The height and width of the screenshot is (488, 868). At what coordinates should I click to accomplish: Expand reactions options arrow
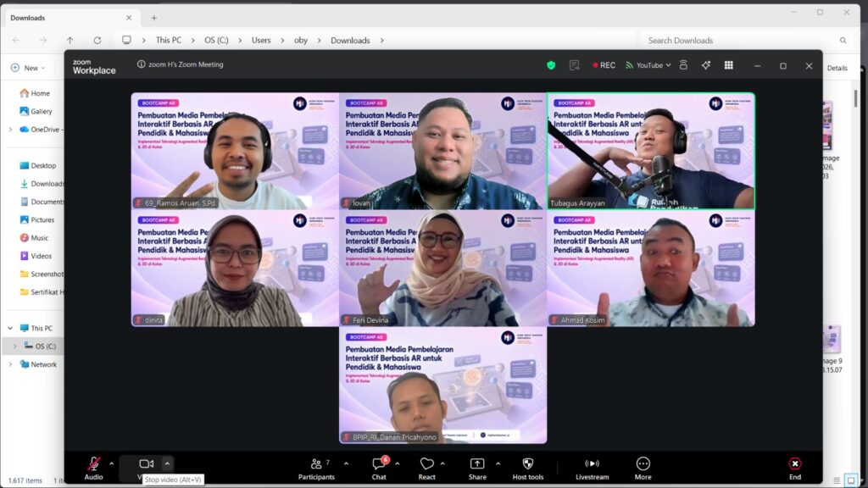442,463
